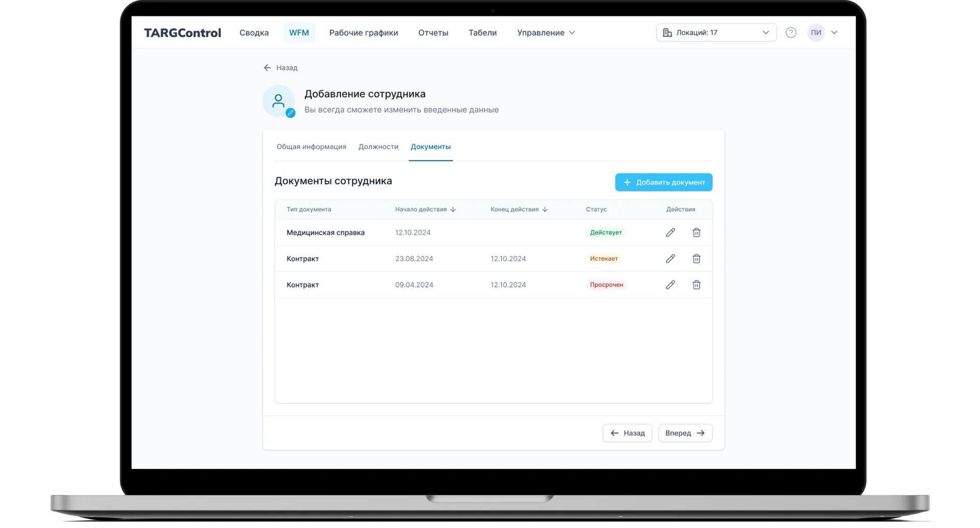Switch to Общая информация tab

(311, 147)
